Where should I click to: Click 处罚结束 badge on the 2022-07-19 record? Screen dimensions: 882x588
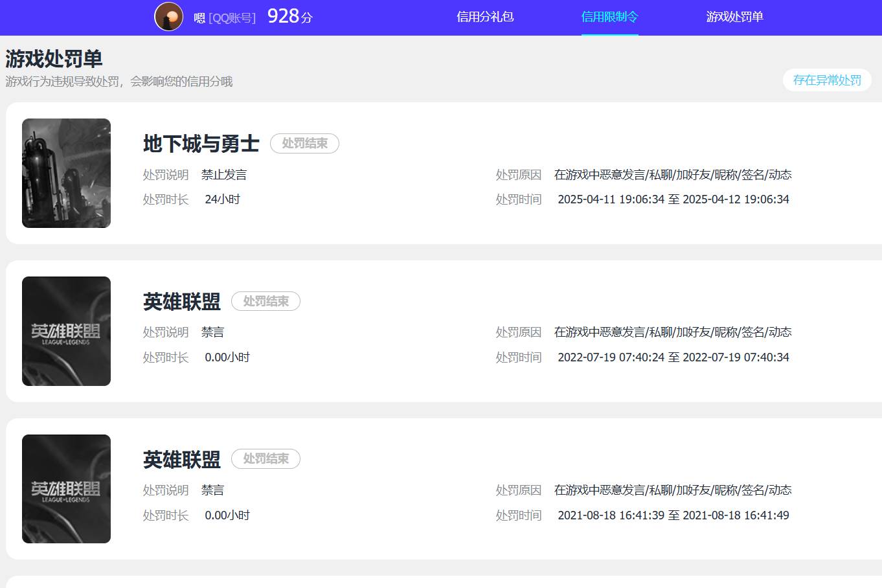[266, 302]
